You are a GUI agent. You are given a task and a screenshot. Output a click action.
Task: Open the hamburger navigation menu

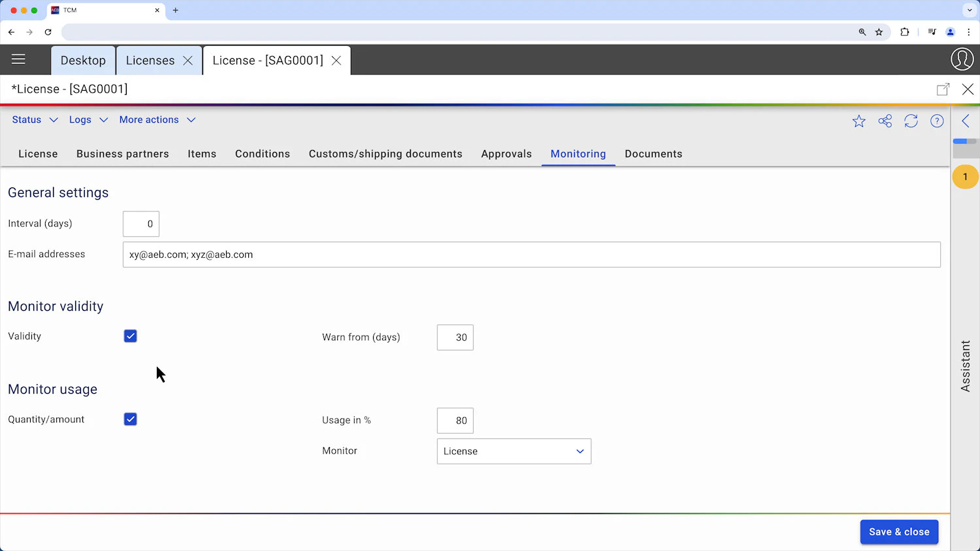[18, 59]
